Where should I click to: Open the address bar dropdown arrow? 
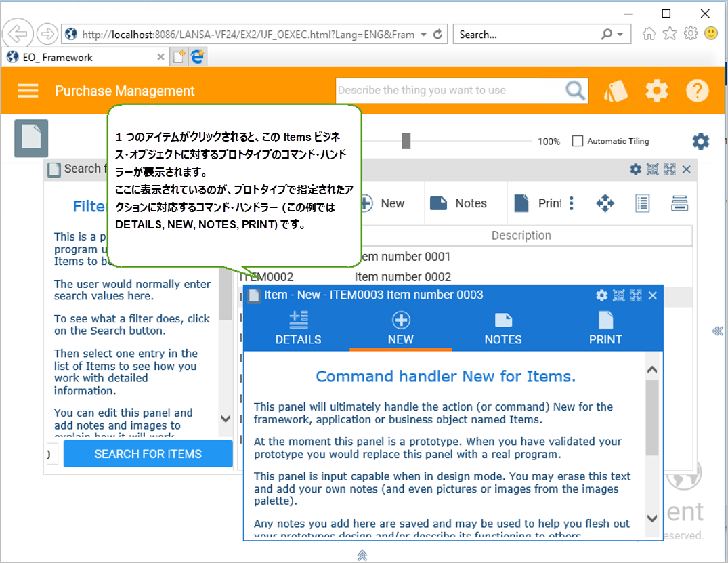(x=423, y=35)
